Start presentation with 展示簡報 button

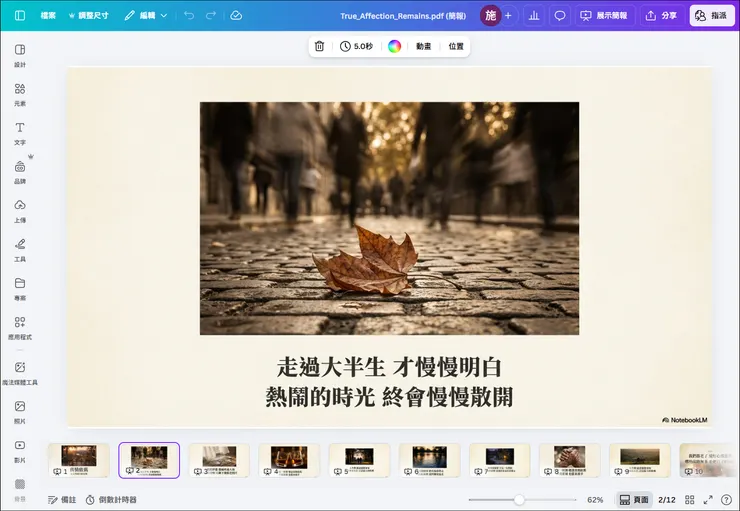point(604,16)
